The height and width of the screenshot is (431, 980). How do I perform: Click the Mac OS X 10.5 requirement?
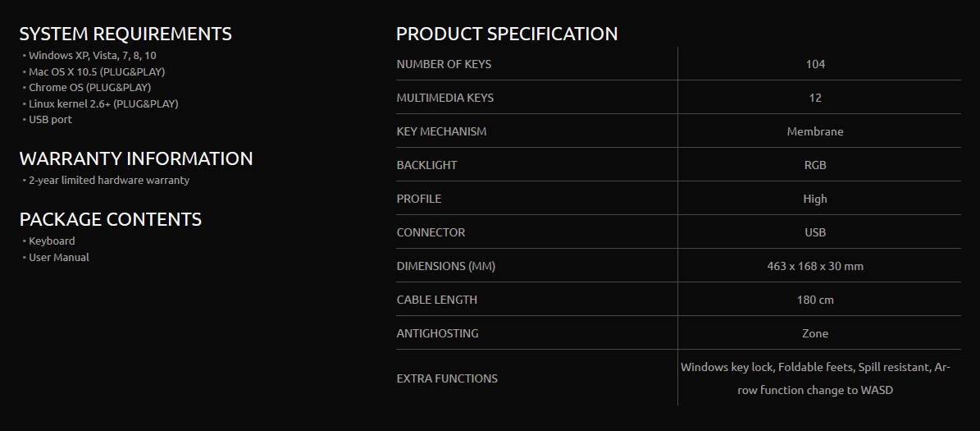pos(97,71)
